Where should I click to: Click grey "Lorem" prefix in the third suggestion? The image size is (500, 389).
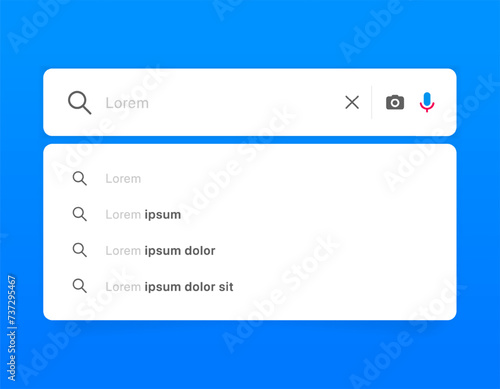123,251
